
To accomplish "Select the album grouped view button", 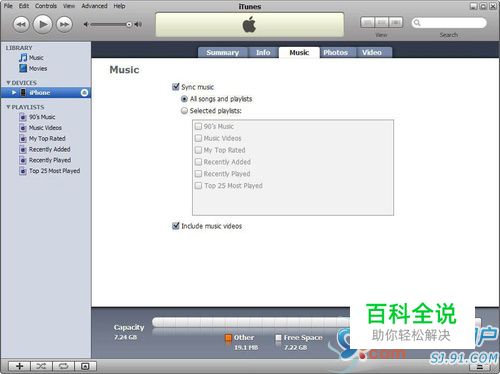I will click(382, 22).
